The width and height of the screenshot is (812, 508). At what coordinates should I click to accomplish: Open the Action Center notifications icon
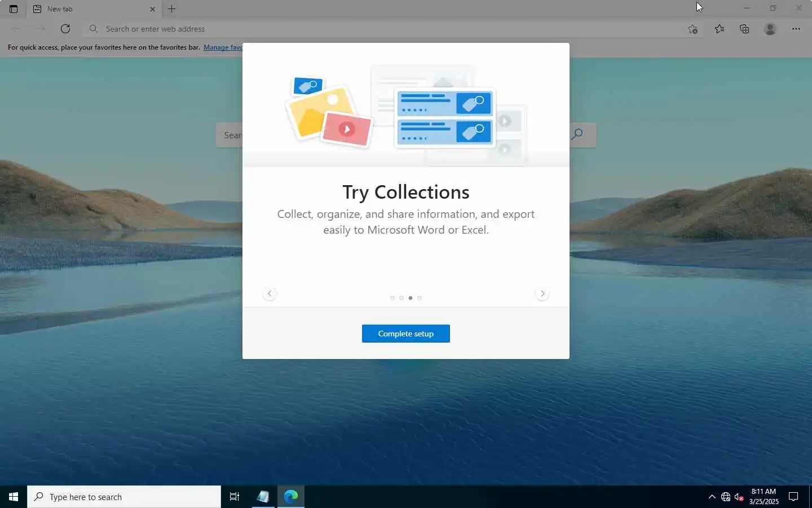793,497
